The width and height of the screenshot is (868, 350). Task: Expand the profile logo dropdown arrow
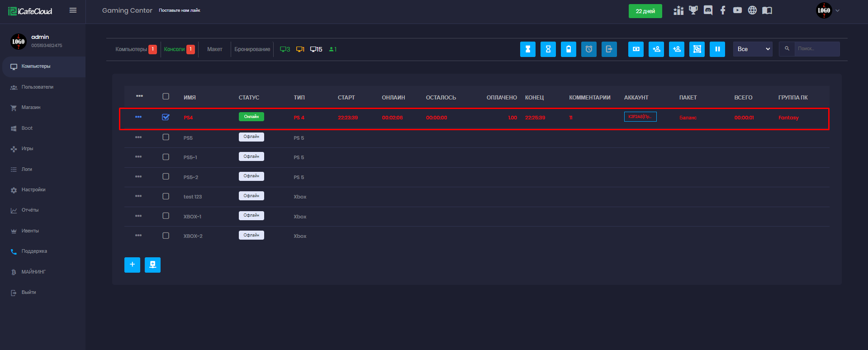pos(837,10)
